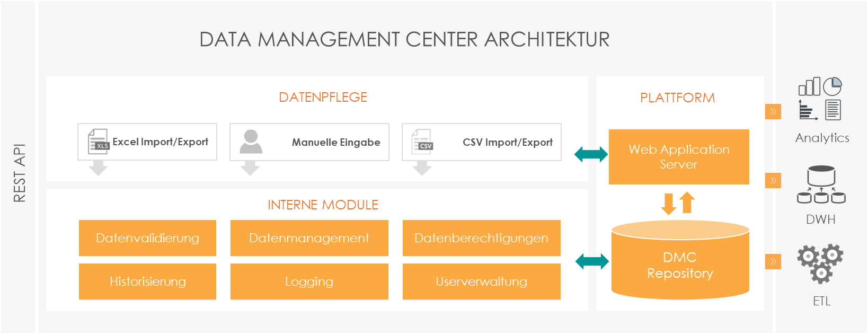Select the DWH database icon

pyautogui.click(x=821, y=185)
